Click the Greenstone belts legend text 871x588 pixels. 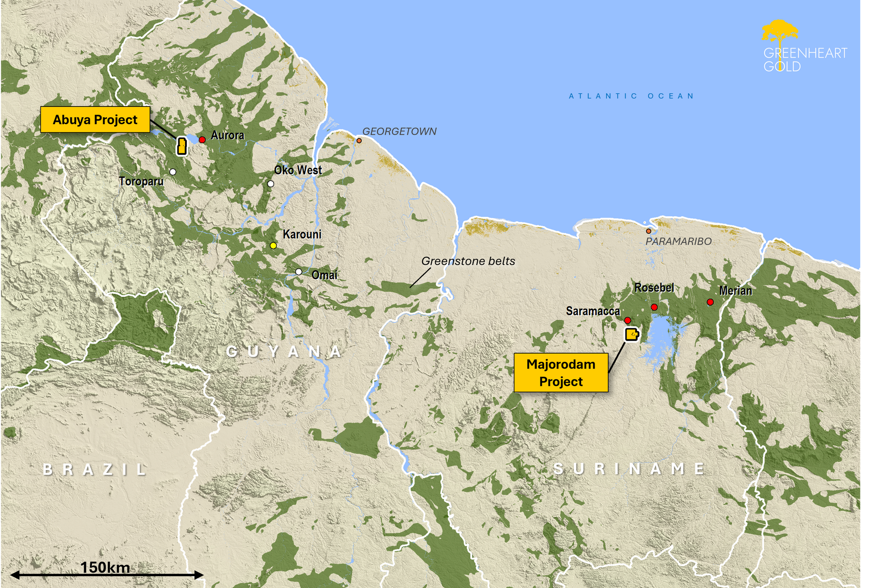coord(468,261)
